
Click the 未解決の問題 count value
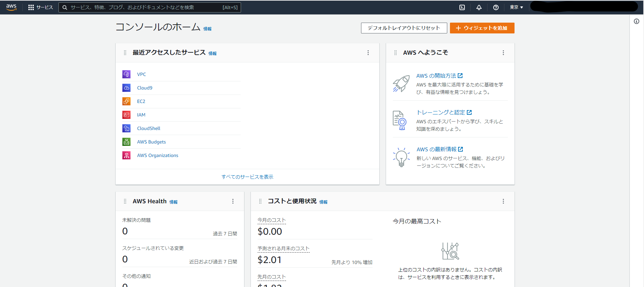[x=125, y=231]
